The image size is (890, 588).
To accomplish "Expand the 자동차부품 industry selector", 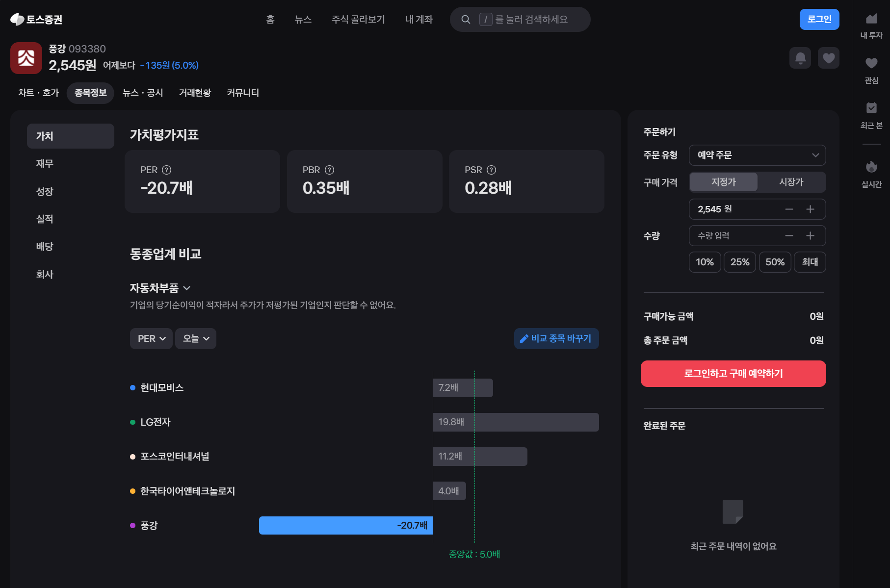I will pos(160,288).
